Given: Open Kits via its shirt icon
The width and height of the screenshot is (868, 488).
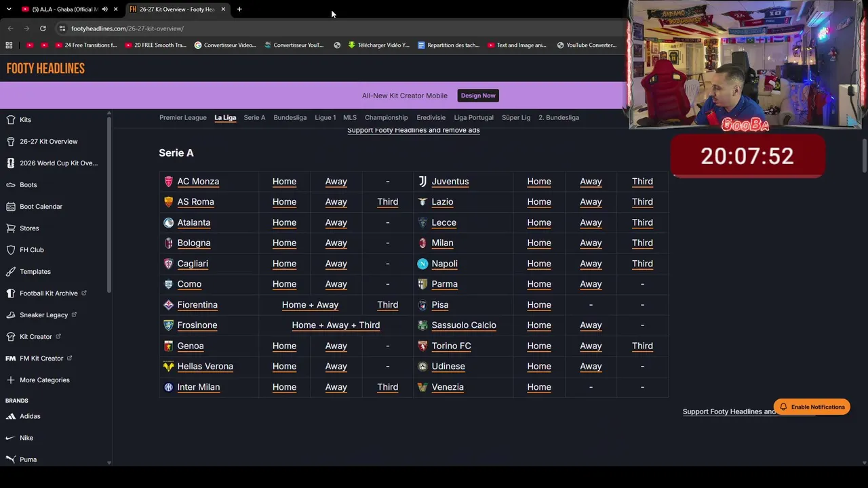Looking at the screenshot, I should (x=10, y=120).
